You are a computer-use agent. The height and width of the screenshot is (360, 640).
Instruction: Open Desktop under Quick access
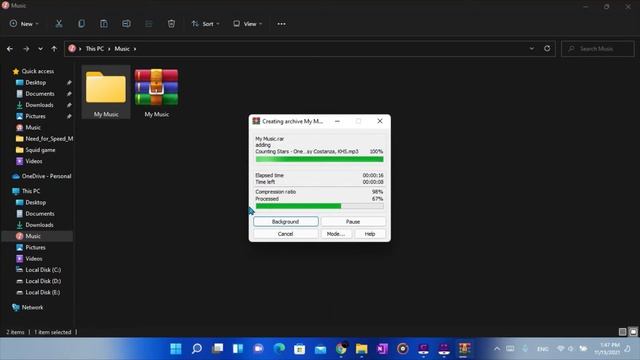(x=36, y=82)
